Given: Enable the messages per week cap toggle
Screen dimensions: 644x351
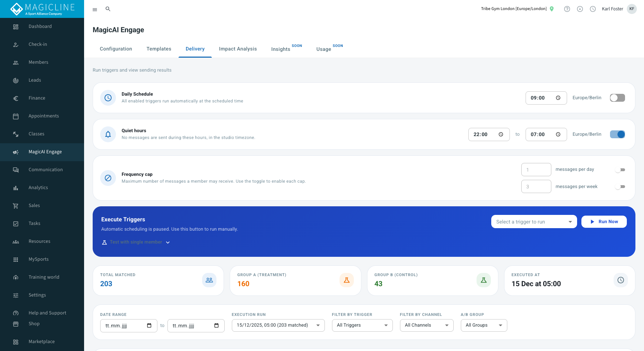Looking at the screenshot, I should click(620, 187).
